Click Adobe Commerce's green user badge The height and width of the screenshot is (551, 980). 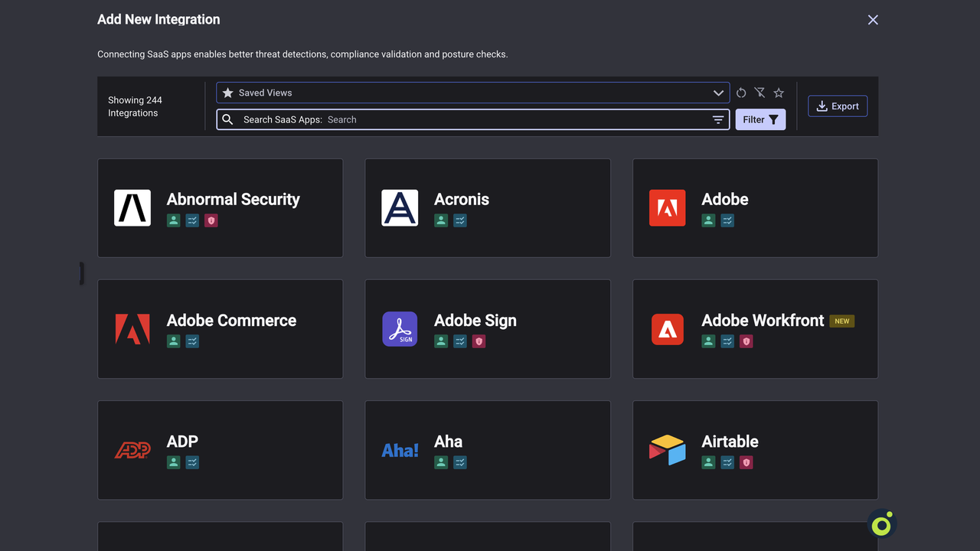174,341
